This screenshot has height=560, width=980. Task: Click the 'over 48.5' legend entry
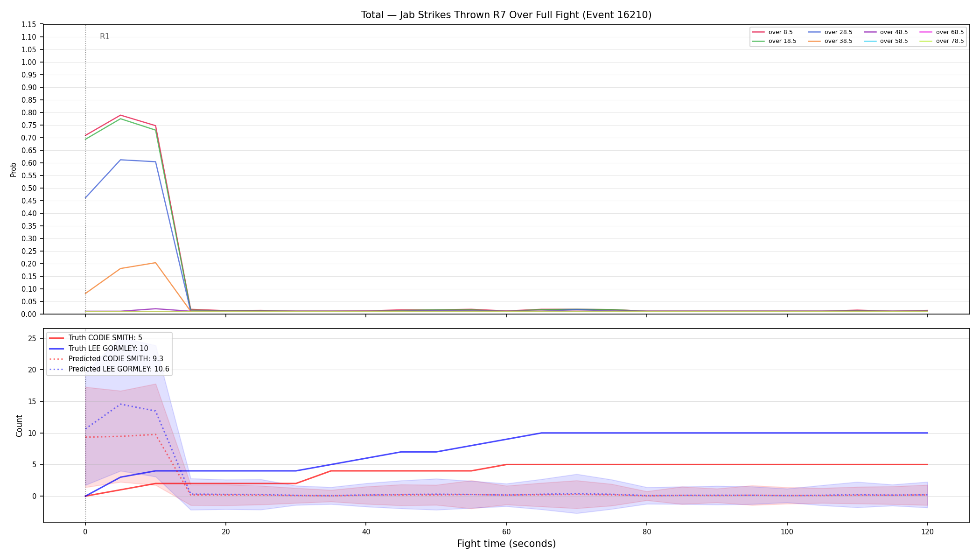(x=886, y=32)
